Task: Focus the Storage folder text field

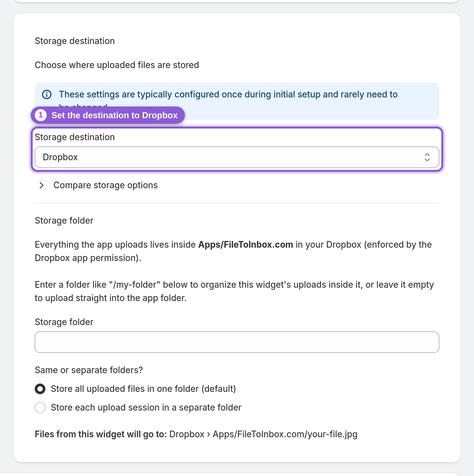Action: pos(237,342)
